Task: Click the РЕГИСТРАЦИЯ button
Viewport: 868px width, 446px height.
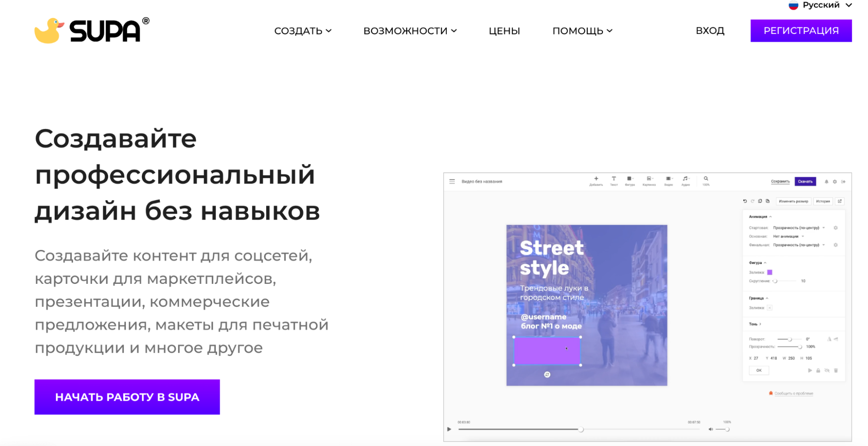Action: pyautogui.click(x=801, y=31)
